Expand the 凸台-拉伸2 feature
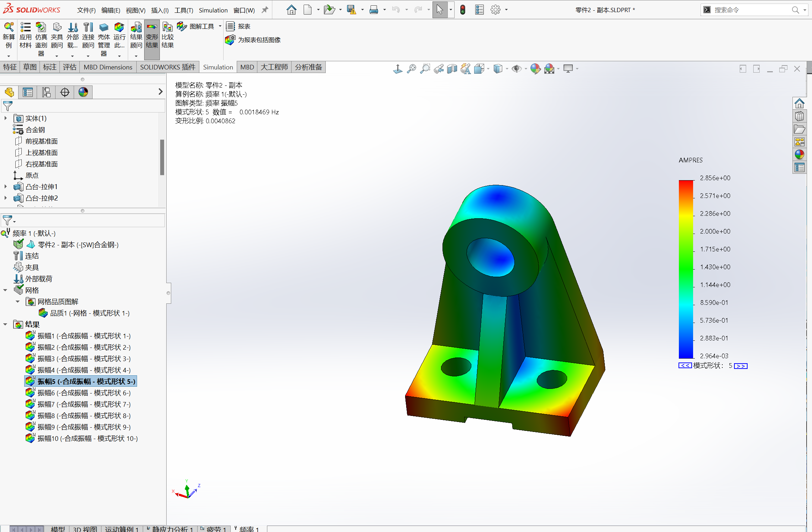The height and width of the screenshot is (532, 812). (x=5, y=198)
